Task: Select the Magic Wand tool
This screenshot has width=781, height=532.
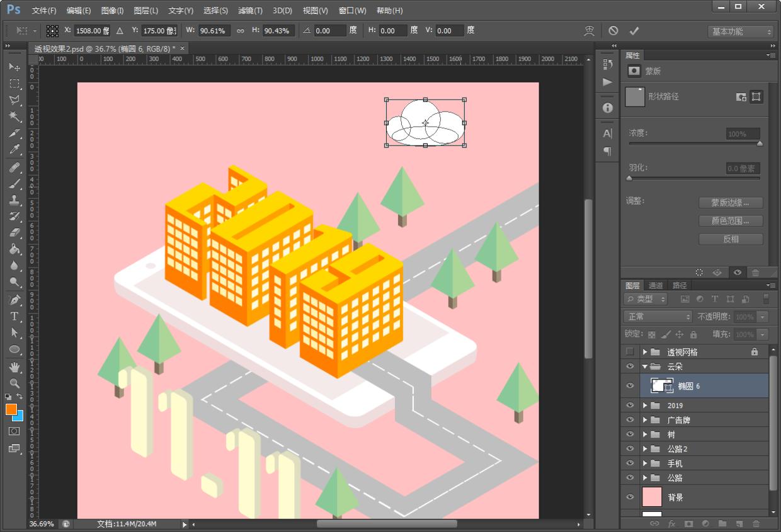Action: tap(14, 116)
